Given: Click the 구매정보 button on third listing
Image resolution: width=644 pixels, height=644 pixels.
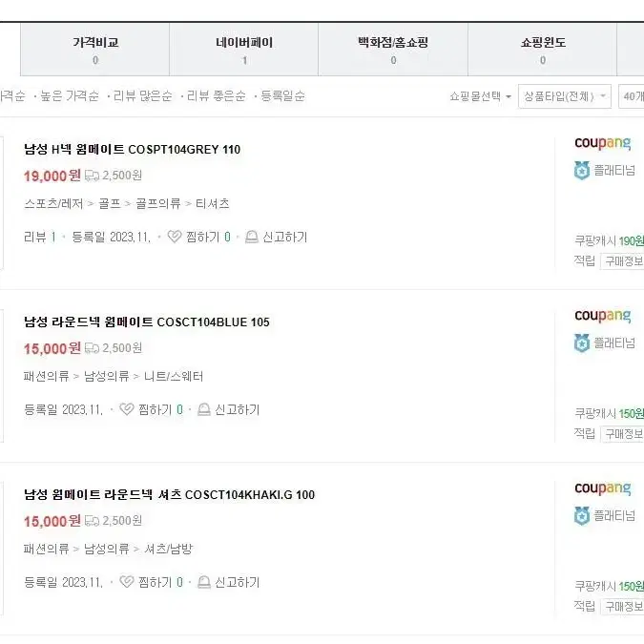Looking at the screenshot, I should [622, 606].
